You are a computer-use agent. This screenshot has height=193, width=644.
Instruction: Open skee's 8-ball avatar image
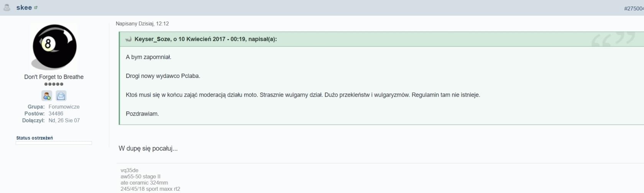coord(54,47)
